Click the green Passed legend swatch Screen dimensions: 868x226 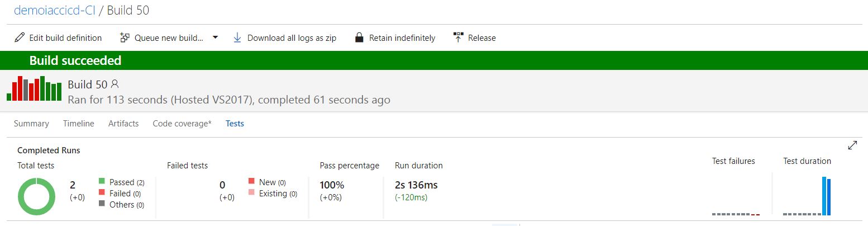(x=102, y=181)
